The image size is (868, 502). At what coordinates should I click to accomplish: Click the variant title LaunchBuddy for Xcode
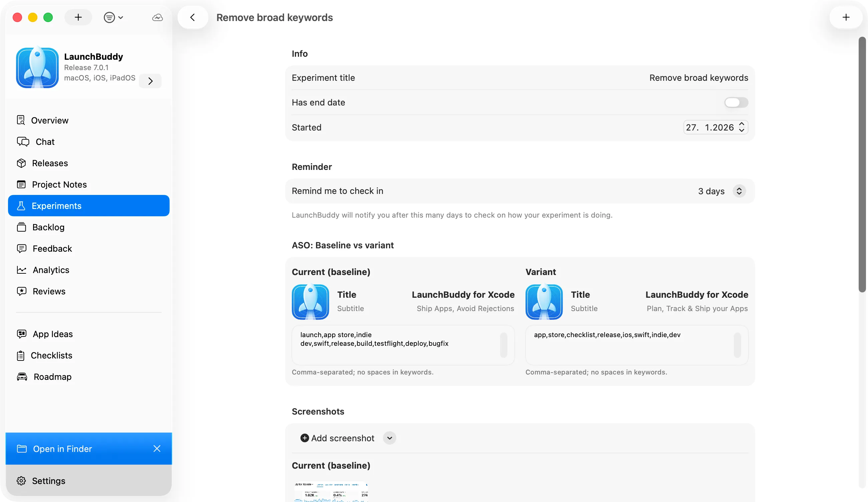696,294
